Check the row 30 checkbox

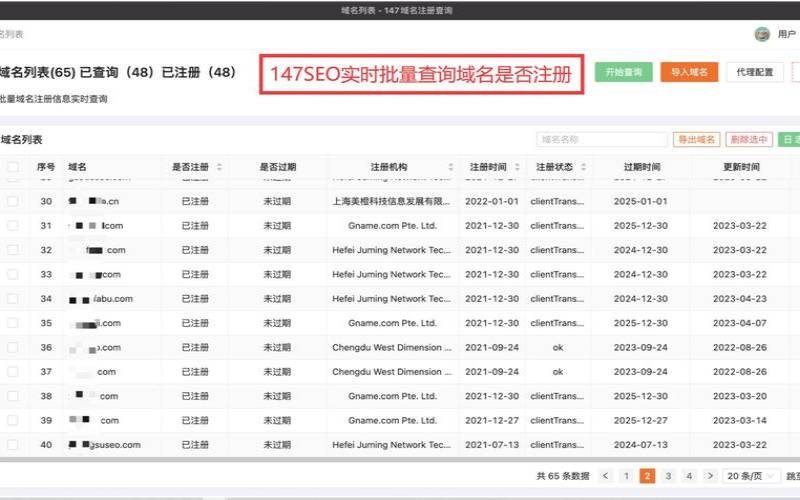13,201
